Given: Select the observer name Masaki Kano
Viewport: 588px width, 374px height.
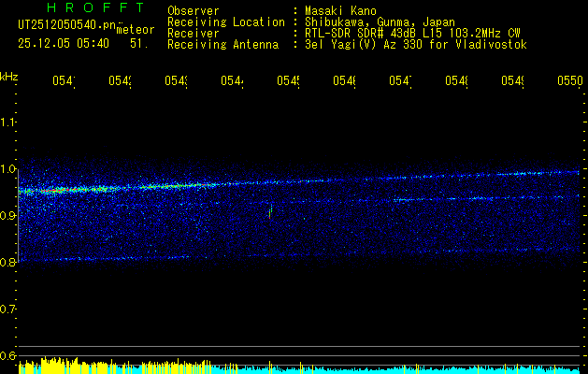Looking at the screenshot, I should pos(340,11).
